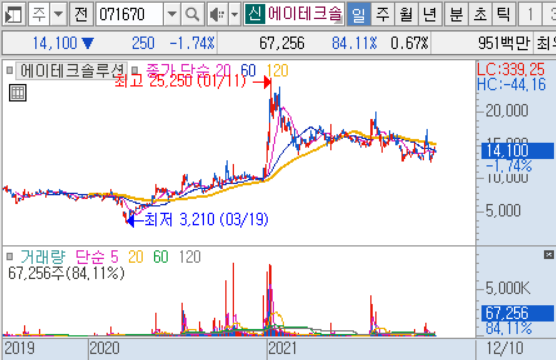
Task: Expand the stock code history dropdown
Action: 172,14
